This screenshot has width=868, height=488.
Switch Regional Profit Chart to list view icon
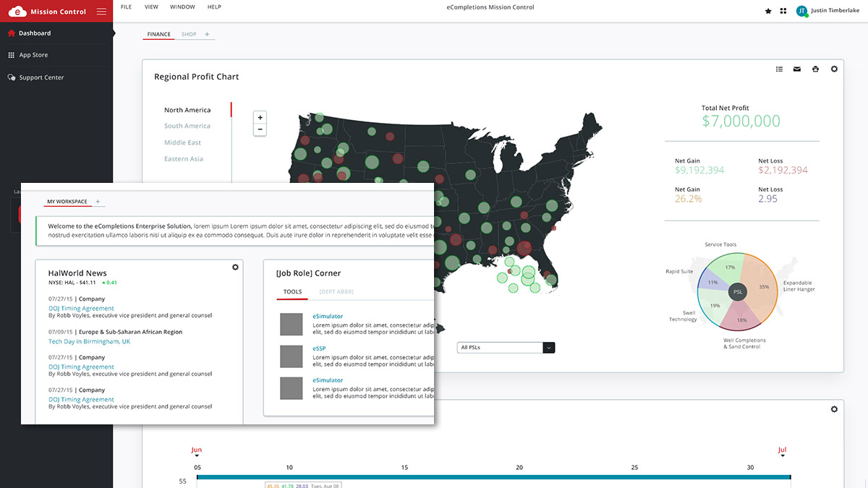click(779, 69)
